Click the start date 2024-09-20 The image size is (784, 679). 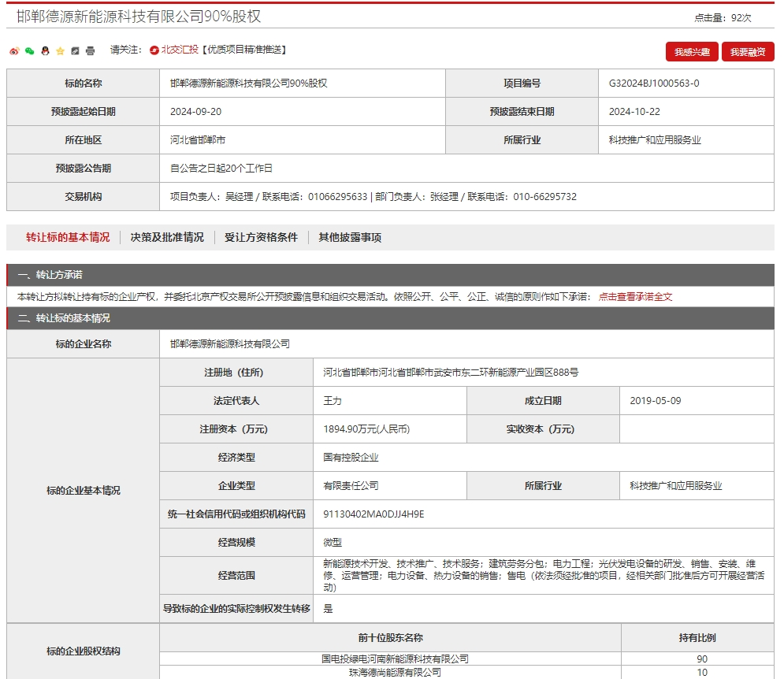(195, 112)
